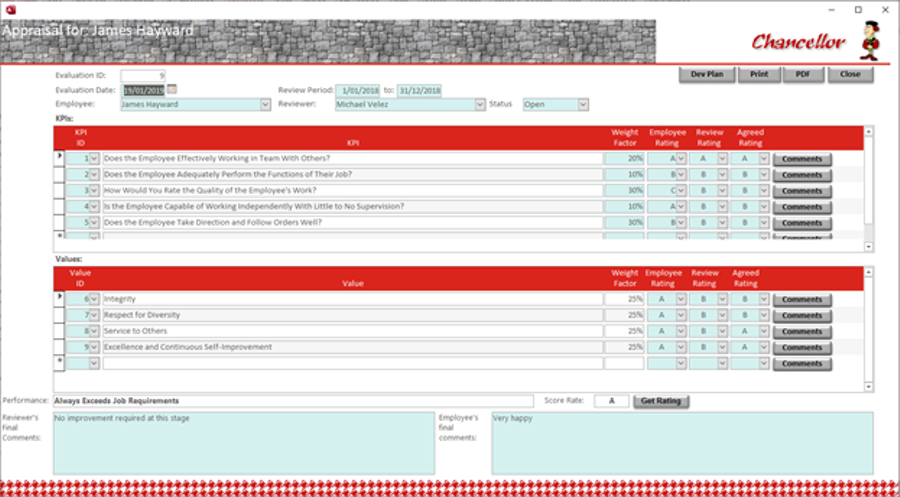The width and height of the screenshot is (900, 497).
Task: Open Comments for Respect for Diversity
Action: (801, 316)
